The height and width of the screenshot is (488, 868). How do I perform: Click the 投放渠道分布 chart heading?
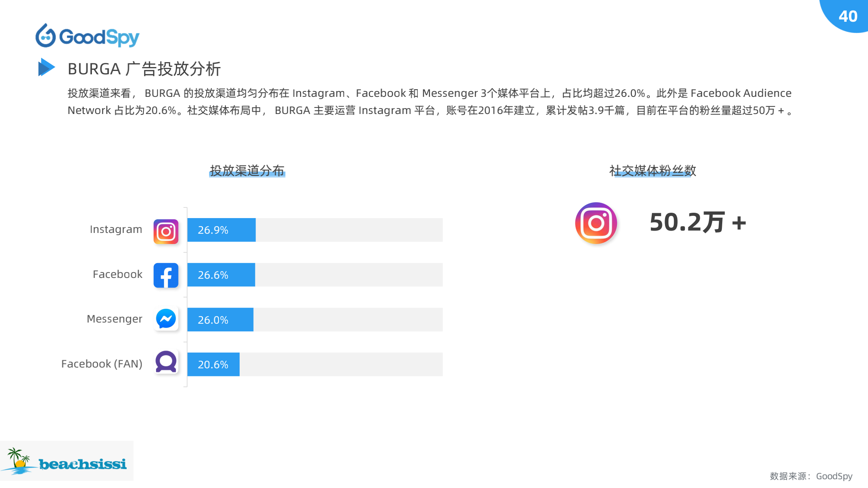(247, 170)
